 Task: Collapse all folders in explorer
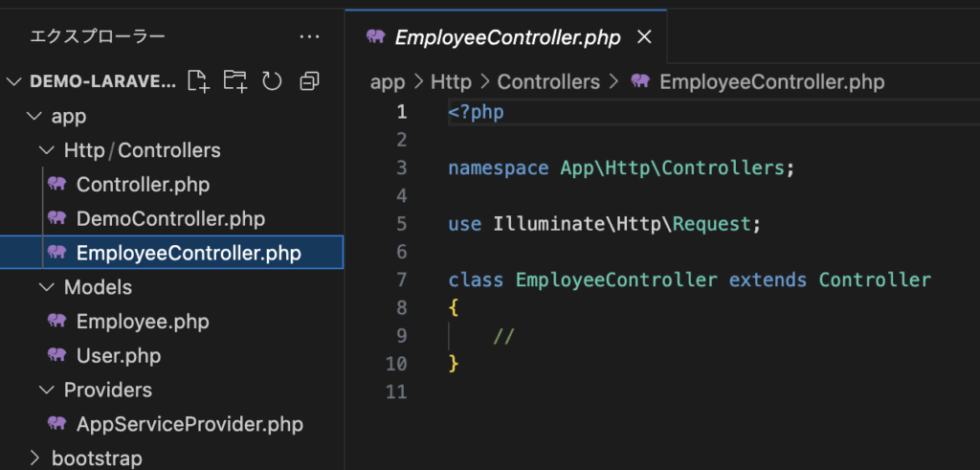(x=309, y=81)
